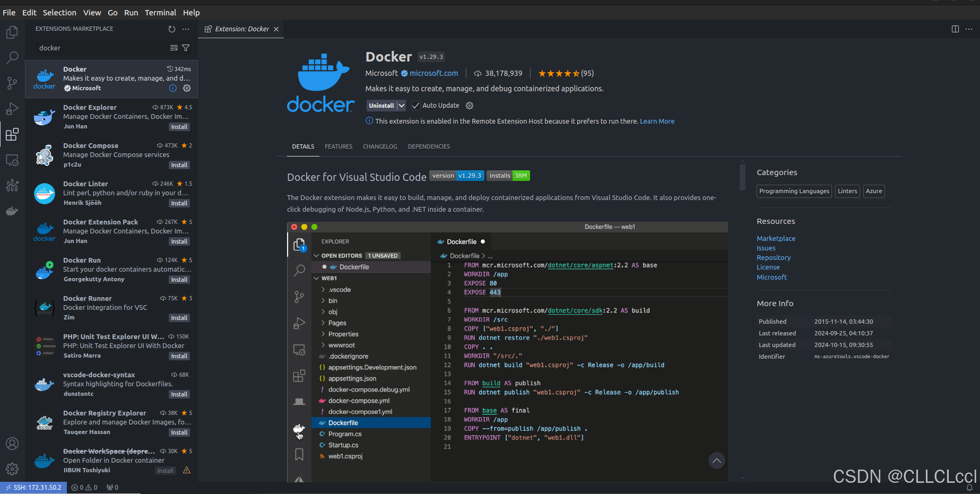Open the extension search filter menu
The height and width of the screenshot is (494, 980).
pos(186,48)
